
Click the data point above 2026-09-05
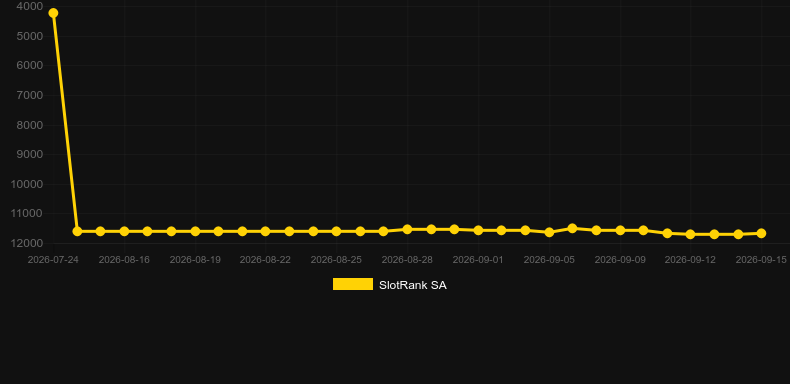point(549,232)
